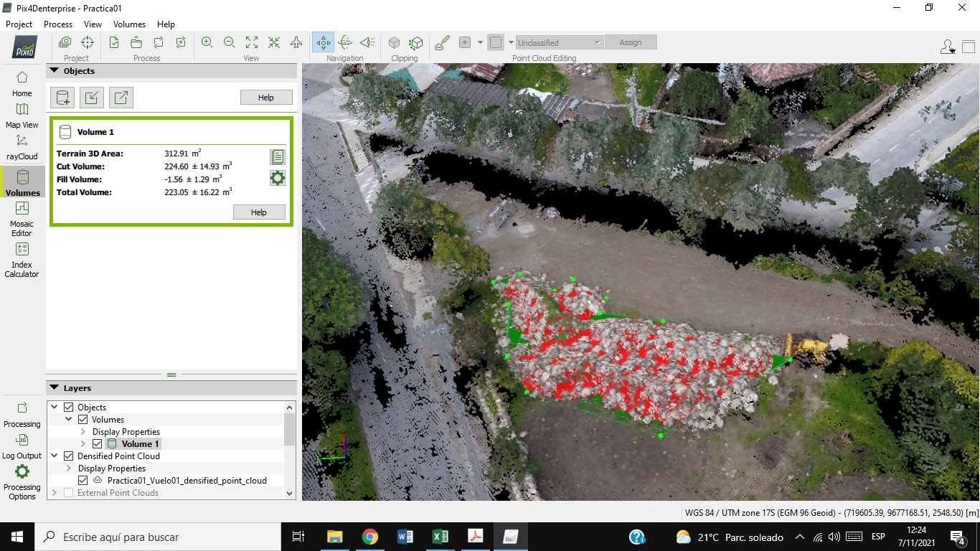Screen dimensions: 980x551
Task: Open the Log Output panel
Action: [22, 446]
